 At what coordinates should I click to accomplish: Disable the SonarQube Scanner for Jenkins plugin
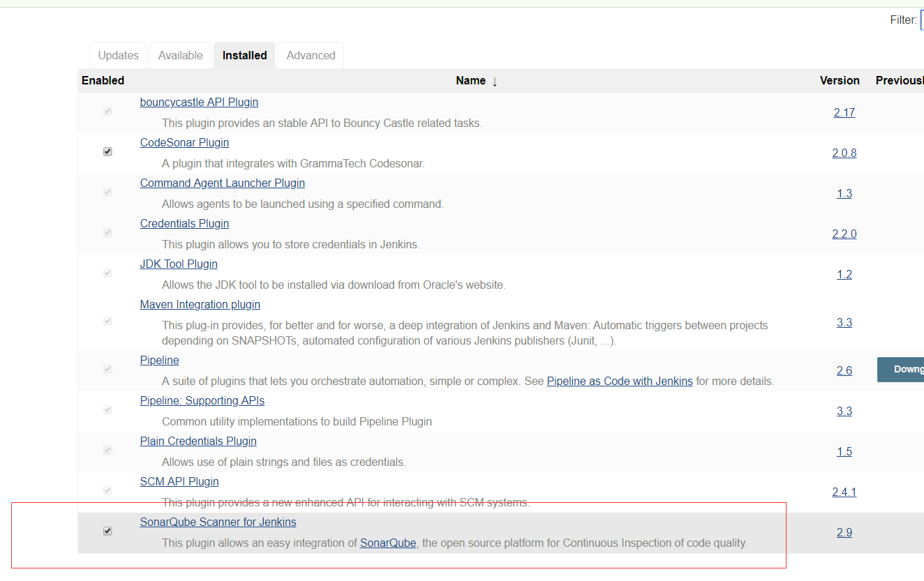pyautogui.click(x=107, y=531)
